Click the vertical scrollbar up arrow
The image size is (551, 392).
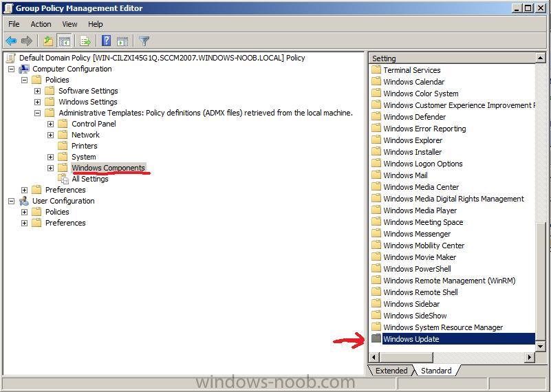[x=540, y=58]
